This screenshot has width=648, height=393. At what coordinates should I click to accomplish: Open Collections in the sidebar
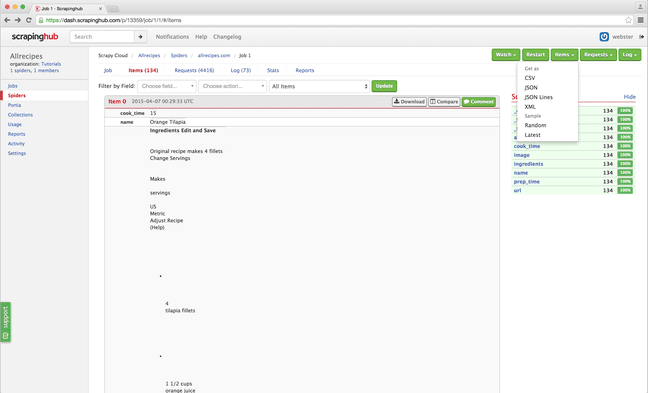[20, 115]
